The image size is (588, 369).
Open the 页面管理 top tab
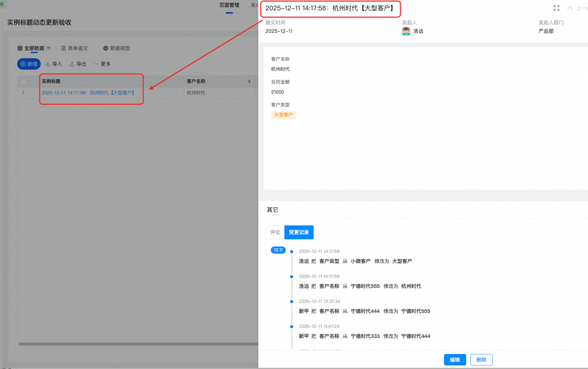(229, 5)
